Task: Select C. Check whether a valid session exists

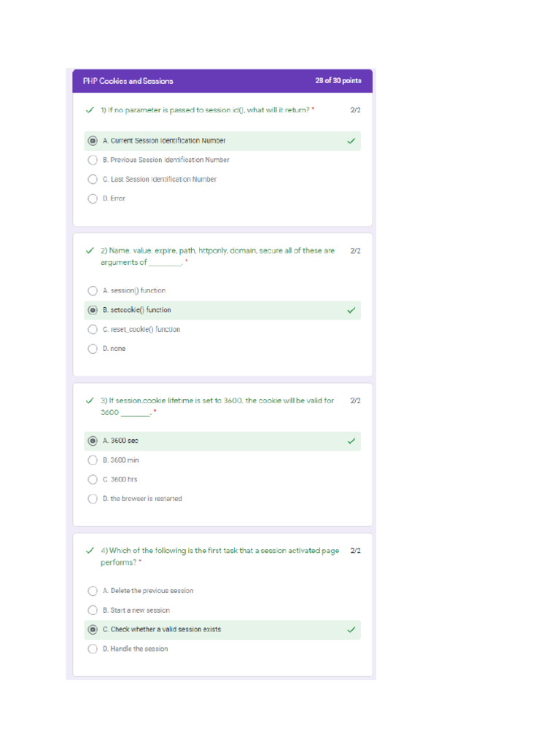Action: click(x=93, y=630)
